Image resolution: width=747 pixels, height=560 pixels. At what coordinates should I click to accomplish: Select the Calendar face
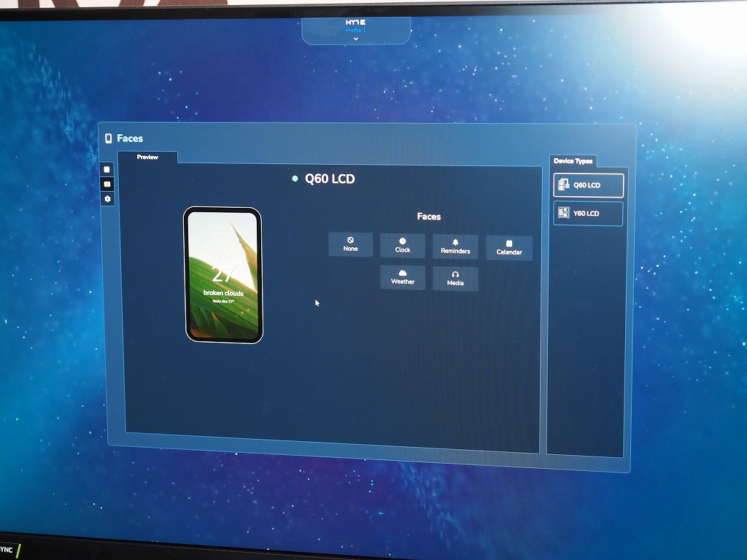[509, 248]
